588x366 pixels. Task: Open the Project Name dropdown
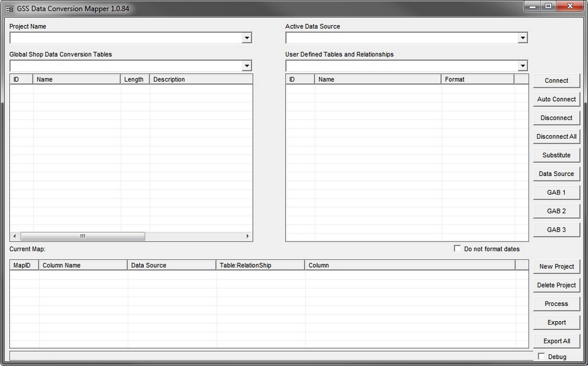[246, 38]
